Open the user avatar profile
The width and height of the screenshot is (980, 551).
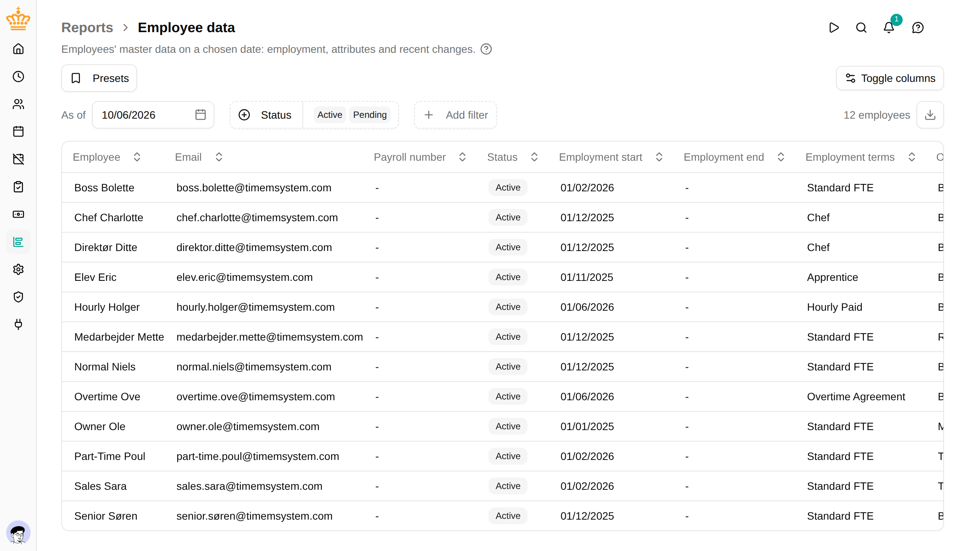[18, 533]
